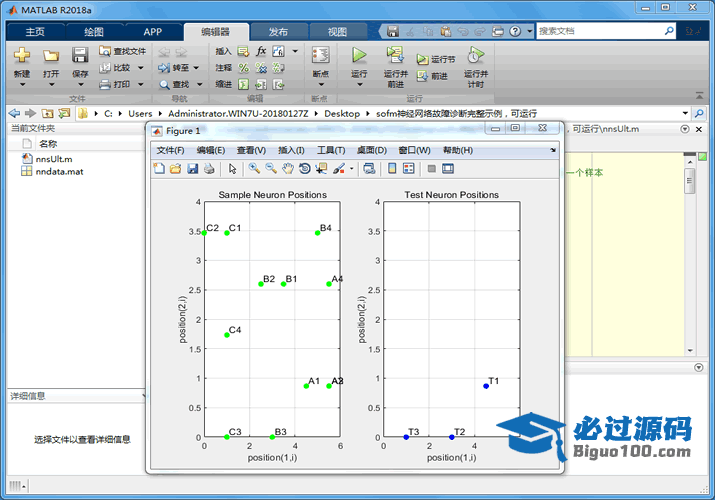Click Run and Advance (运行并前进) icon
The height and width of the screenshot is (500, 715).
(395, 55)
